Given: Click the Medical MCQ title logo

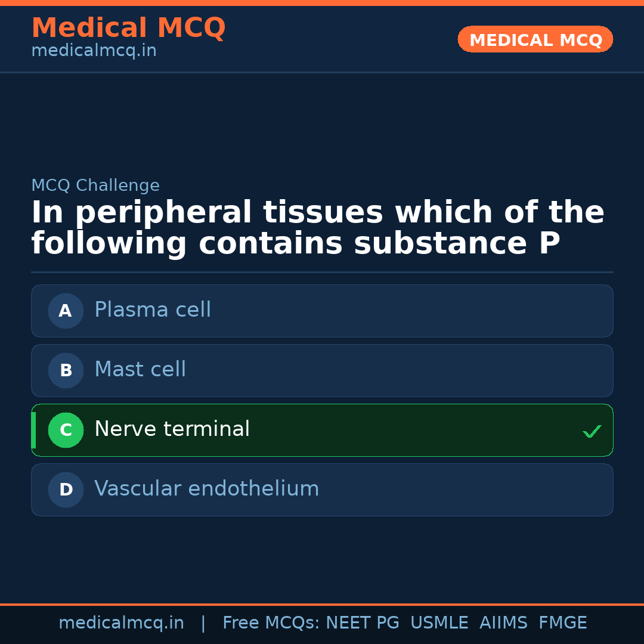Looking at the screenshot, I should [128, 28].
